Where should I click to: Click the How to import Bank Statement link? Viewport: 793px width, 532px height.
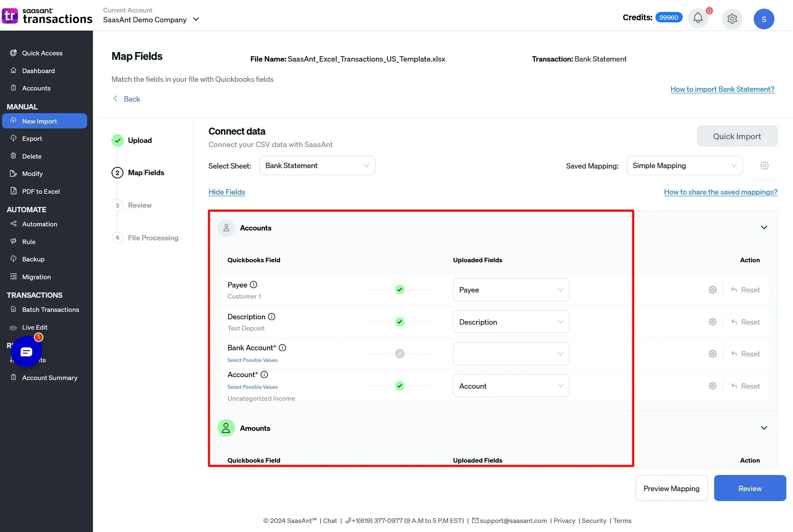tap(722, 90)
